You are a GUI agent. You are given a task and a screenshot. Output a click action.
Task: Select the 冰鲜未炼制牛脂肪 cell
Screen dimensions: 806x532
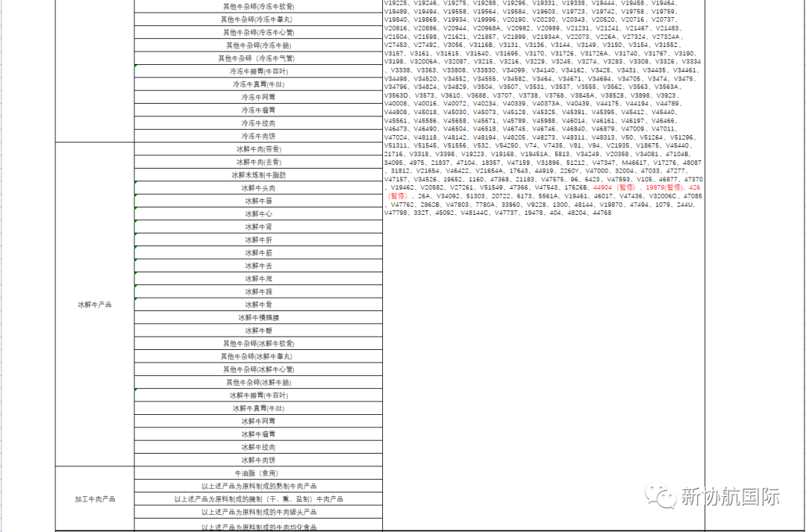(258, 175)
